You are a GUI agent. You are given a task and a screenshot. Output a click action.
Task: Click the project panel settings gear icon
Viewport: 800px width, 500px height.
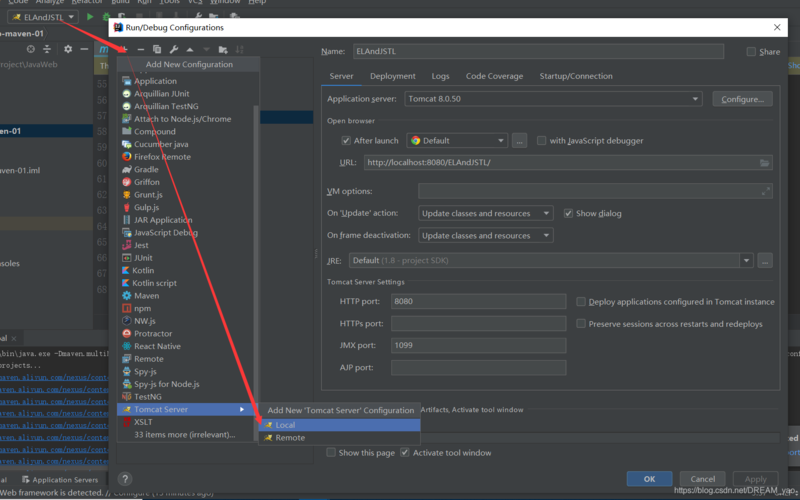click(x=68, y=49)
